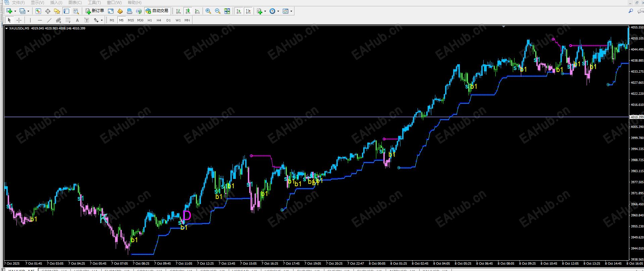The height and width of the screenshot is (271, 644).
Task: Zoom out of the chart
Action: pyautogui.click(x=218, y=11)
